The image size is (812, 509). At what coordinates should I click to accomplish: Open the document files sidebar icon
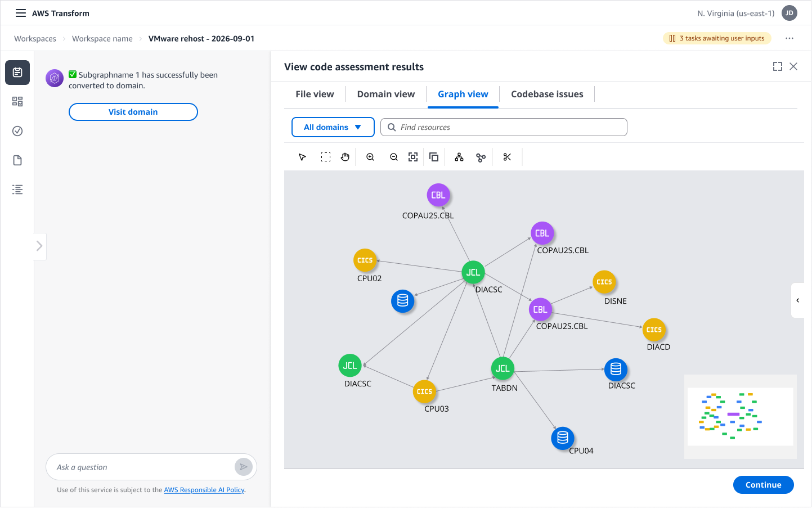pos(17,160)
